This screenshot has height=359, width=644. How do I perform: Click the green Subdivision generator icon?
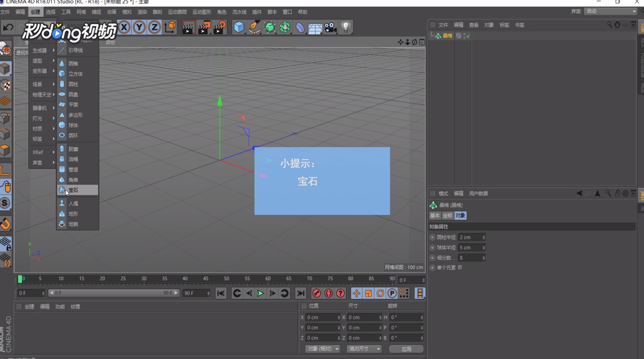[270, 27]
